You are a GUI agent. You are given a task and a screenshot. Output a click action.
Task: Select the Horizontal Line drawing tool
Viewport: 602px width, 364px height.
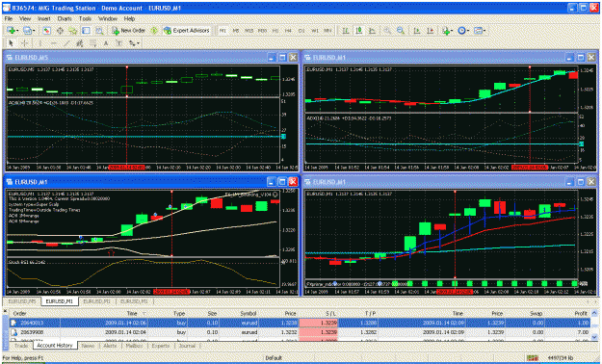[54, 43]
